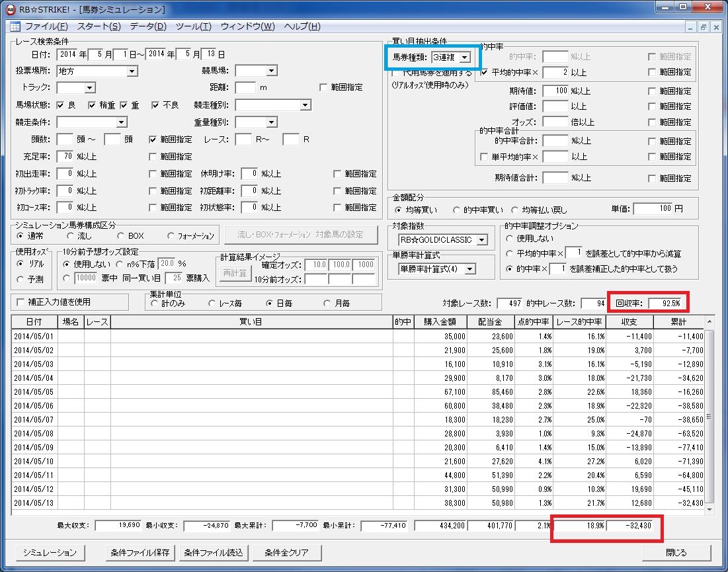
Task: Click the シミュレーション button
Action: (50, 553)
